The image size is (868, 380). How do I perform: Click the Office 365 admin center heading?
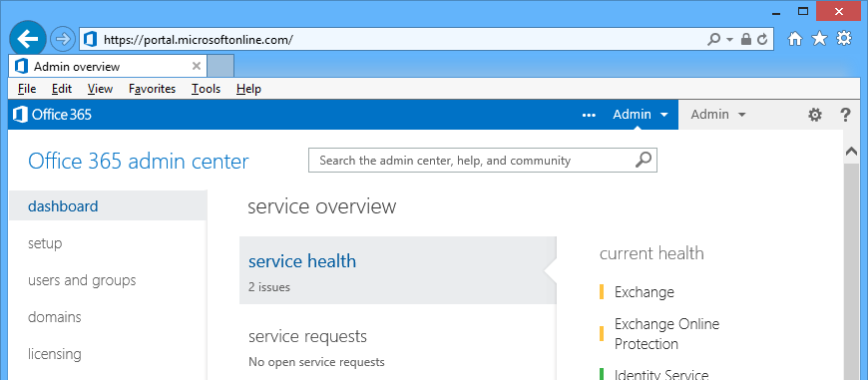[139, 162]
